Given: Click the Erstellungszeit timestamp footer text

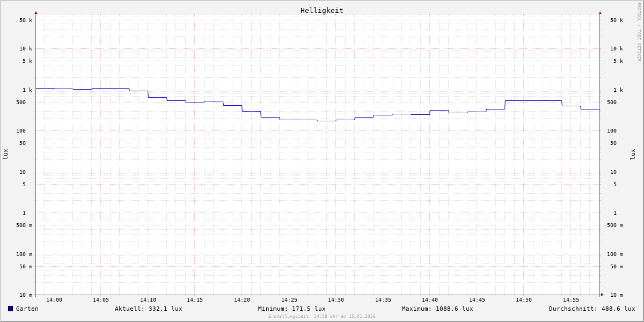Looking at the screenshot, I should click(322, 317).
